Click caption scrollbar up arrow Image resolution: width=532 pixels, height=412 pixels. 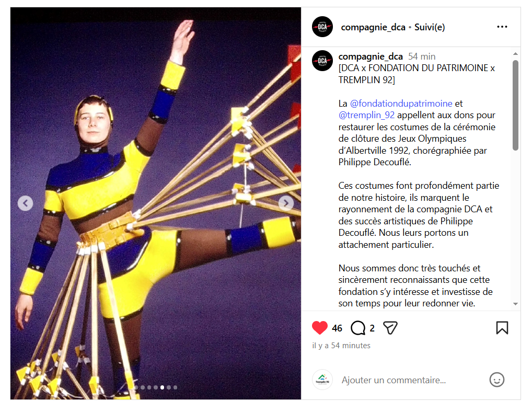click(515, 54)
